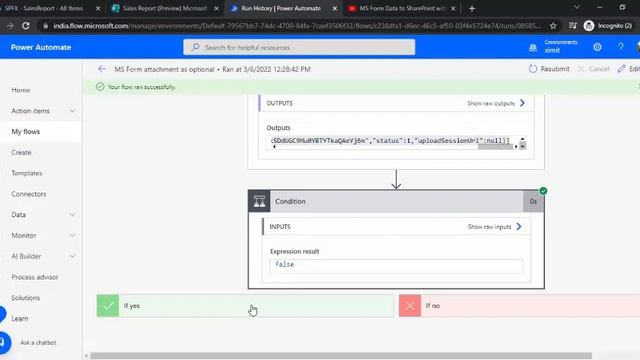Open the Environments picker icon
This screenshot has height=360, width=640.
(x=533, y=48)
